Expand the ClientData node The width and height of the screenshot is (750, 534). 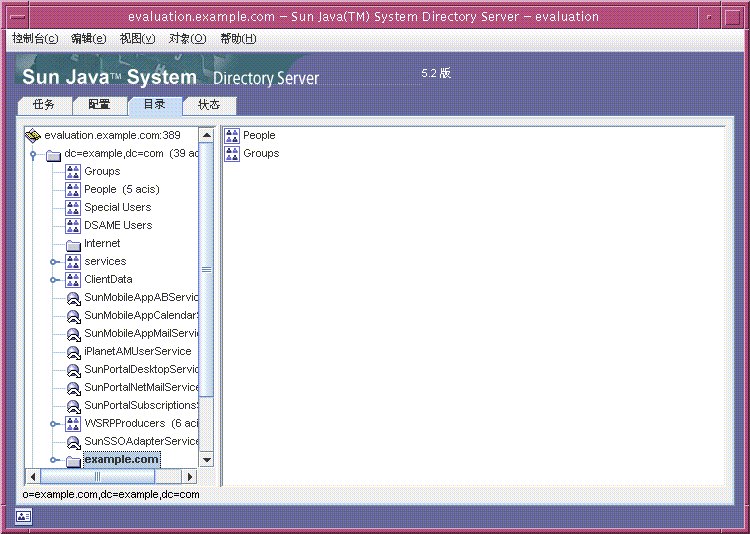(x=54, y=279)
